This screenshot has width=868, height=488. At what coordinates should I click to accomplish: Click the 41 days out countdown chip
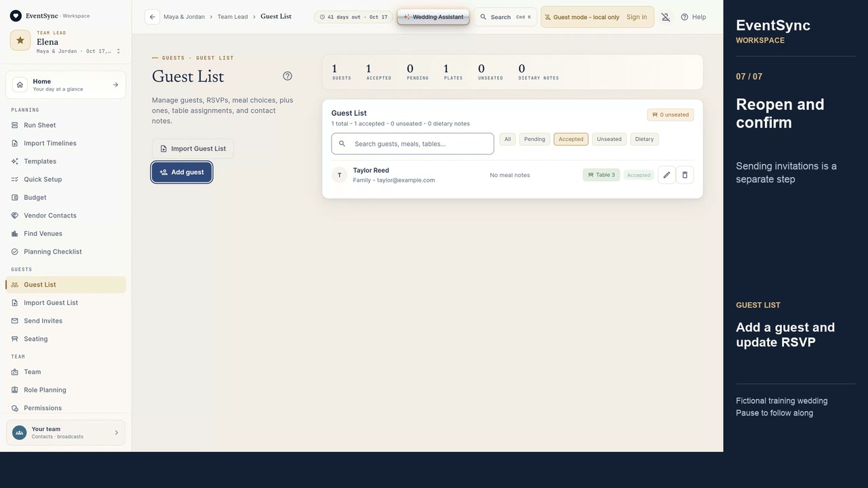353,17
